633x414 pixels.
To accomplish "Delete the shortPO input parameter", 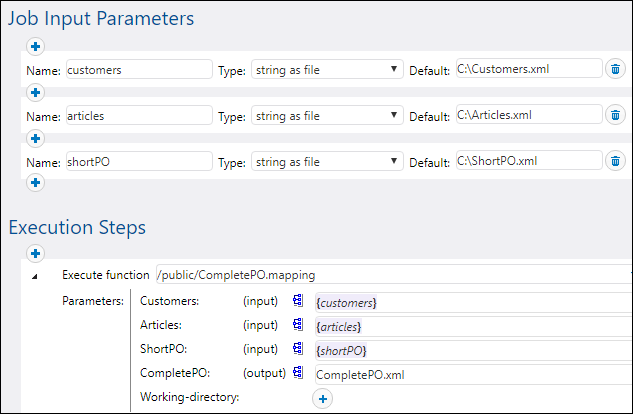I will (616, 160).
